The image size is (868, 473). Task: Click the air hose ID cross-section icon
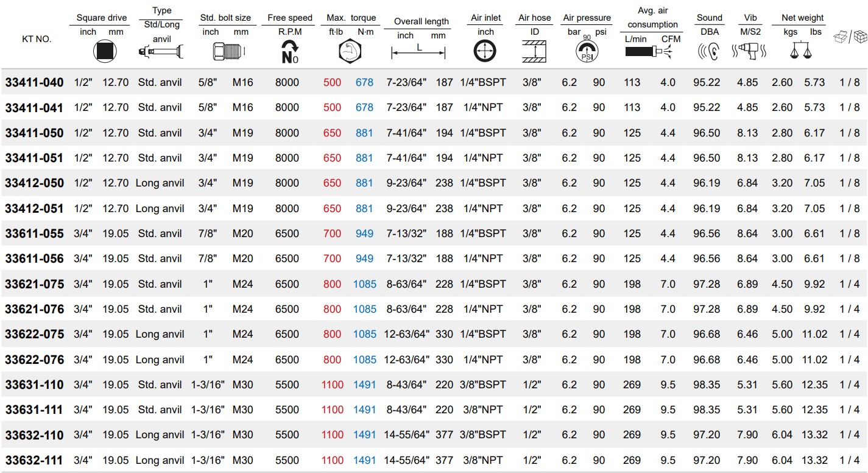534,51
